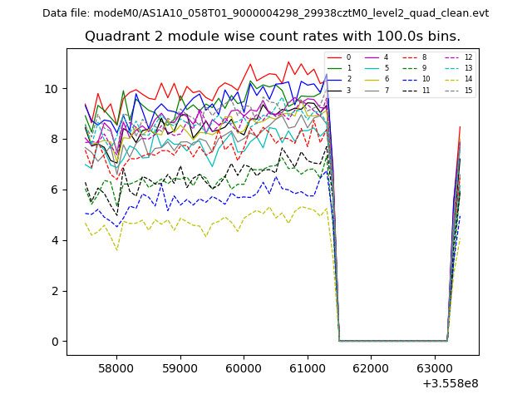Click the data file path text at top
The width and height of the screenshot is (532, 399).
(265, 13)
